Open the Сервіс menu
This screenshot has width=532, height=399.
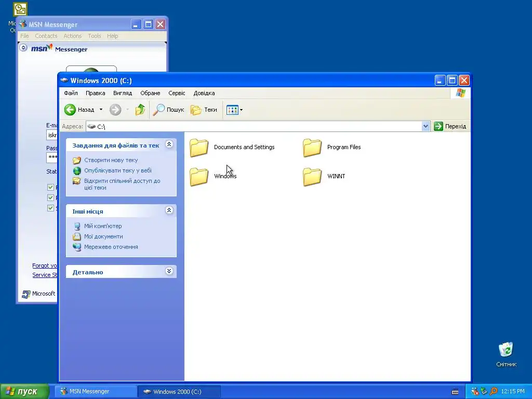point(177,93)
